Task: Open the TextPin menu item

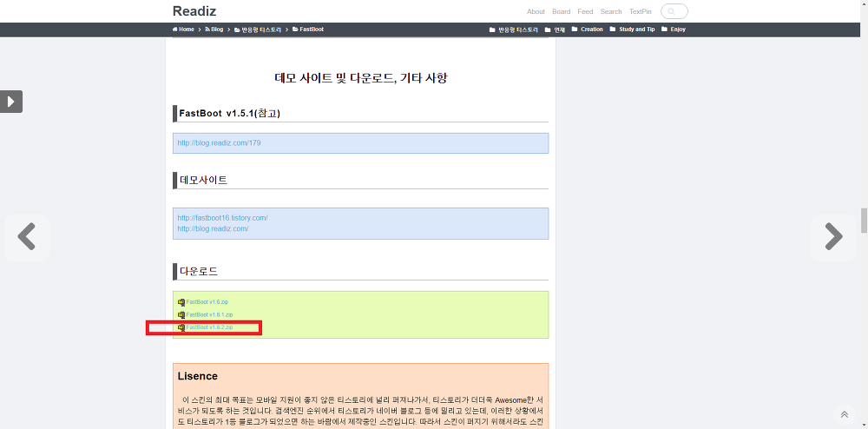Action: pyautogui.click(x=641, y=11)
